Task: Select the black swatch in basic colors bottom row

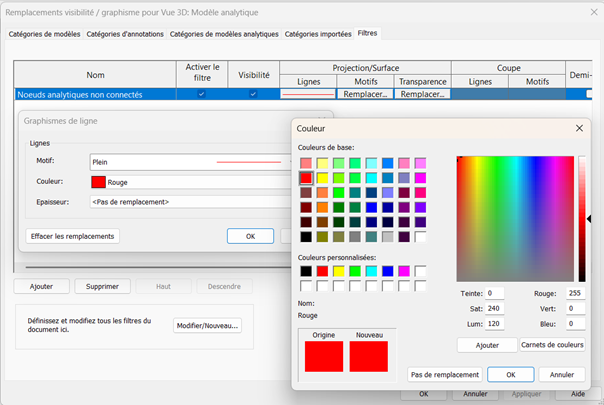Action: (306, 237)
